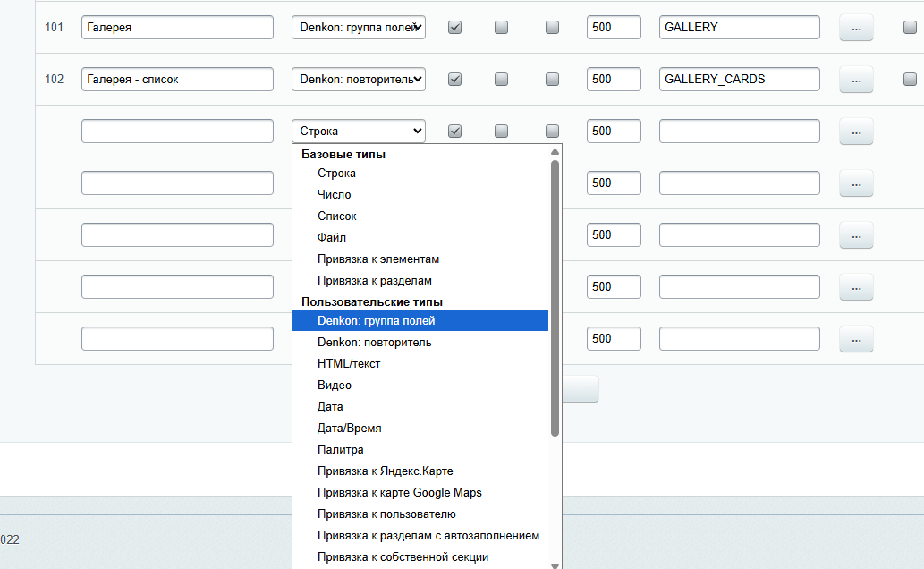The image size is (924, 569).
Task: Click the dropdown list scrollbar thumb
Action: pyautogui.click(x=555, y=298)
